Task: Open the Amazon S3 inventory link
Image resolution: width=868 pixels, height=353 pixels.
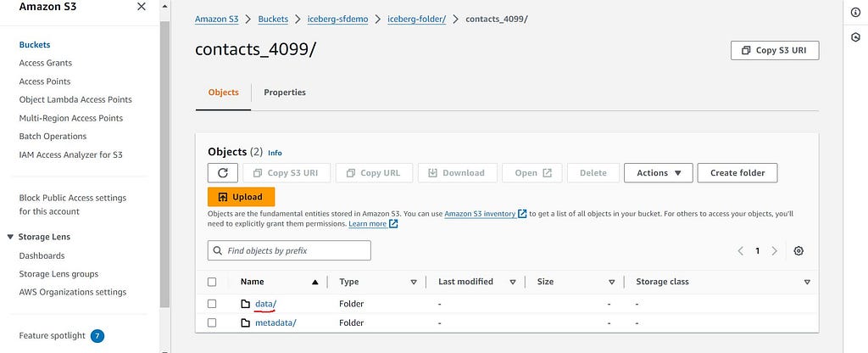Action: (481, 213)
